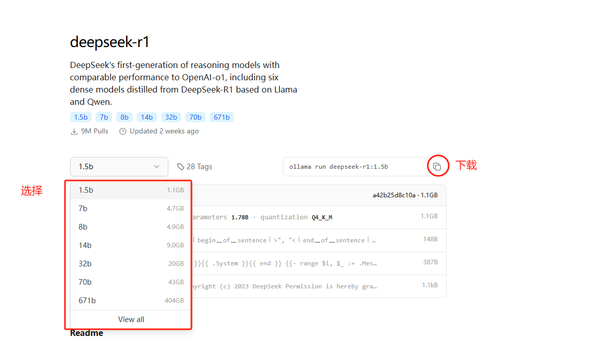This screenshot has width=591, height=364.
Task: Open the begin_of_sentence params row
Action: pos(319,240)
